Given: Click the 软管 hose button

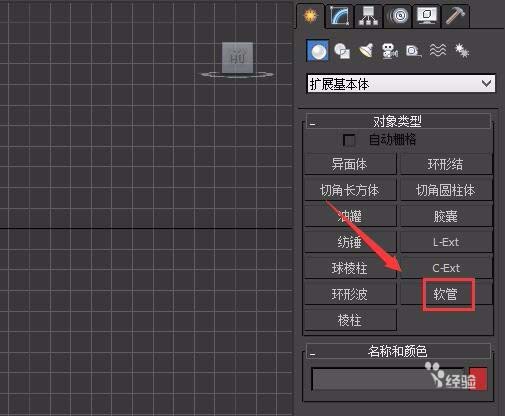Looking at the screenshot, I should (446, 294).
